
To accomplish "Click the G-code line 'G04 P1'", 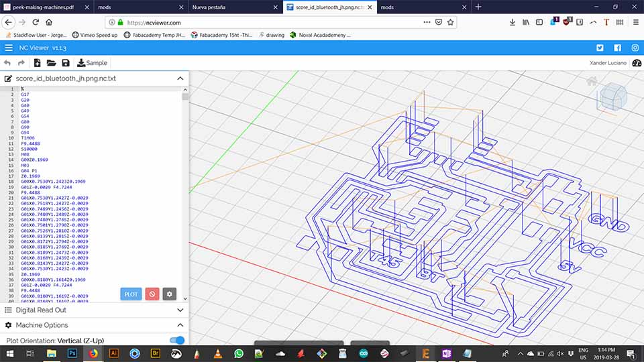I will (x=29, y=171).
